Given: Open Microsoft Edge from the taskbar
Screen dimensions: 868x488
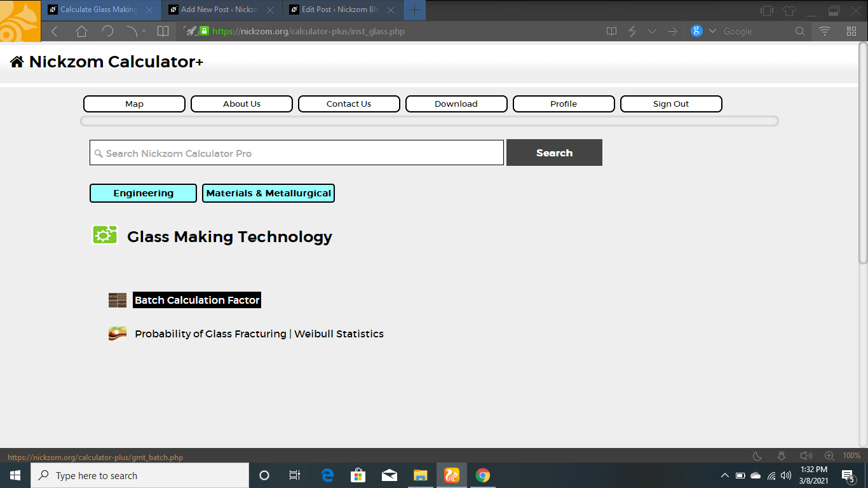Looking at the screenshot, I should pos(327,475).
